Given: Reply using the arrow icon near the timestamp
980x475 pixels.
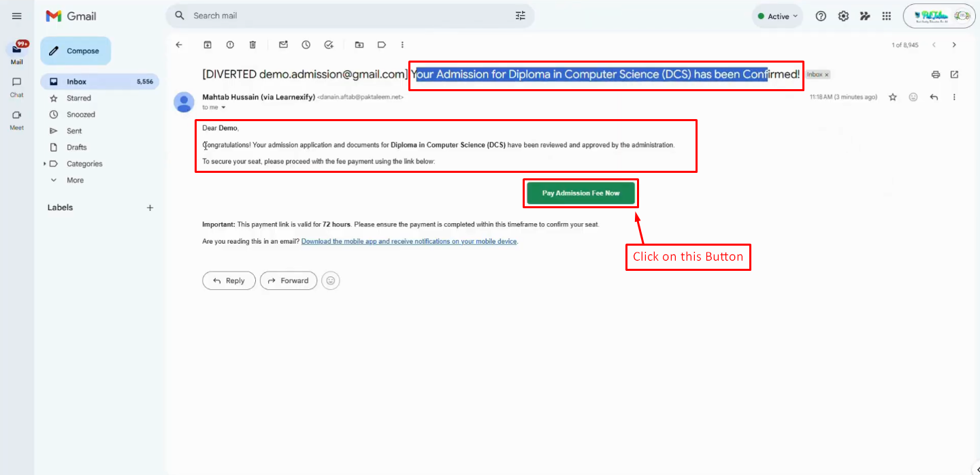Looking at the screenshot, I should coord(934,97).
